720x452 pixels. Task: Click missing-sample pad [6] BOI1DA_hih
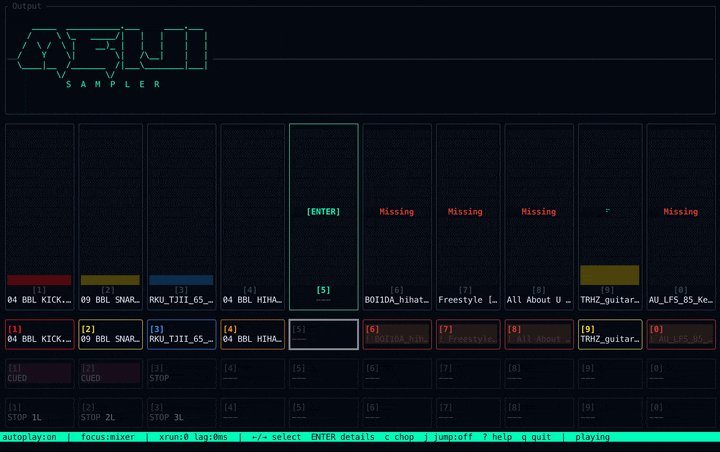coord(397,334)
